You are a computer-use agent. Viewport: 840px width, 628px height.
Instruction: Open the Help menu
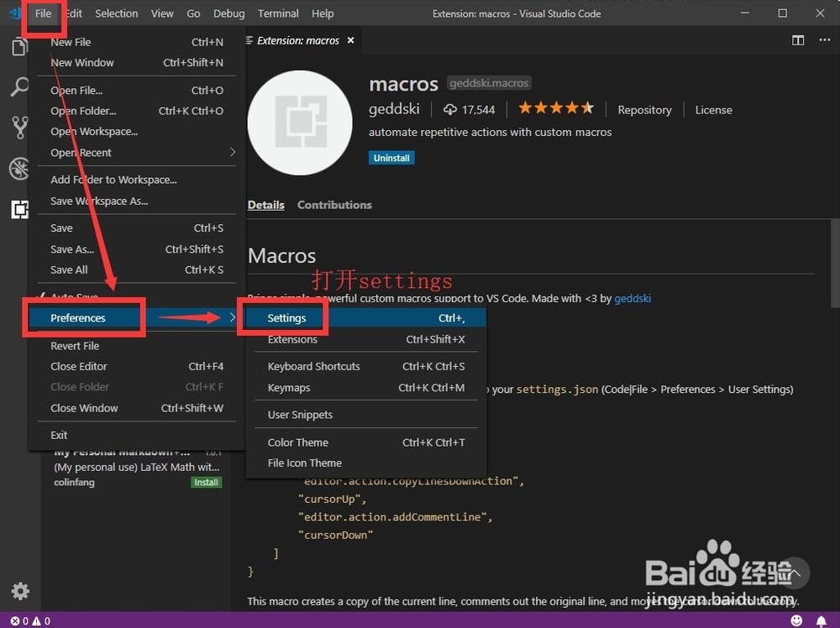pyautogui.click(x=323, y=13)
